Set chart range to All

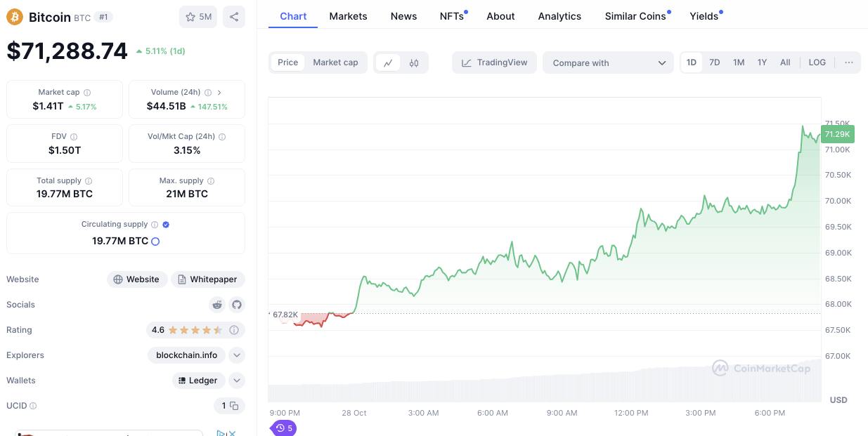coord(785,62)
